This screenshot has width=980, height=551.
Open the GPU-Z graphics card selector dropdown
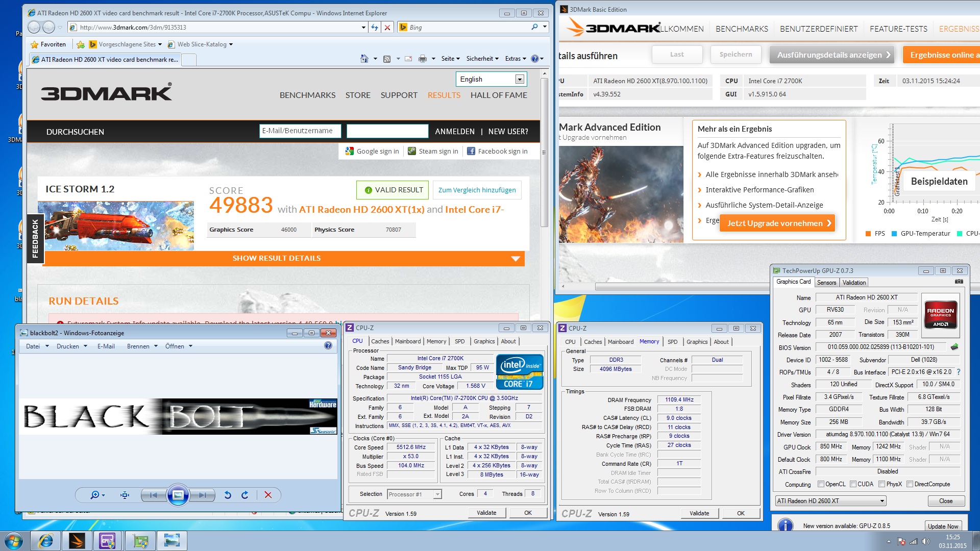[x=881, y=501]
